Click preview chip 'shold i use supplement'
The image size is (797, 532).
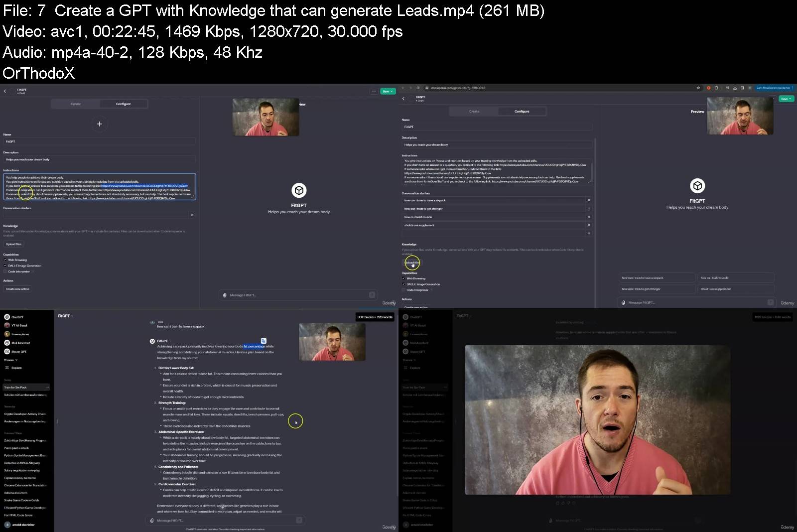[736, 289]
